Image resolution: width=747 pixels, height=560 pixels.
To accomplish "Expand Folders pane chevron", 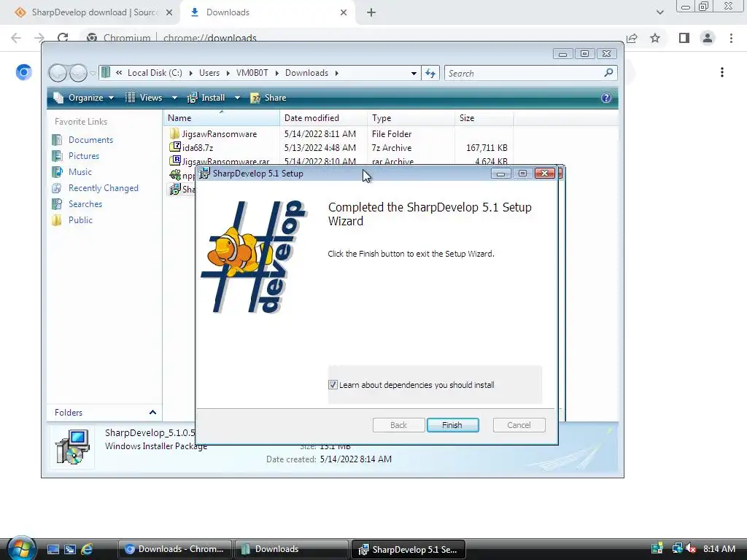I will pos(152,413).
